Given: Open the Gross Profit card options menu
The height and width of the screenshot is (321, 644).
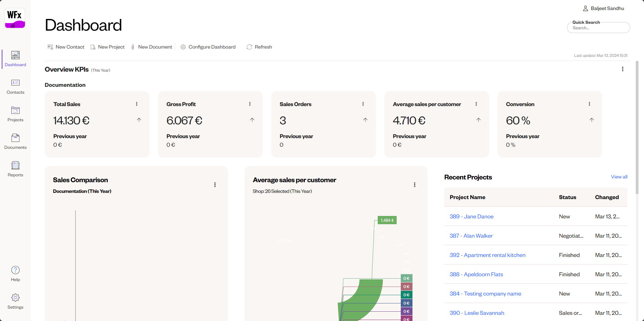Looking at the screenshot, I should point(250,104).
